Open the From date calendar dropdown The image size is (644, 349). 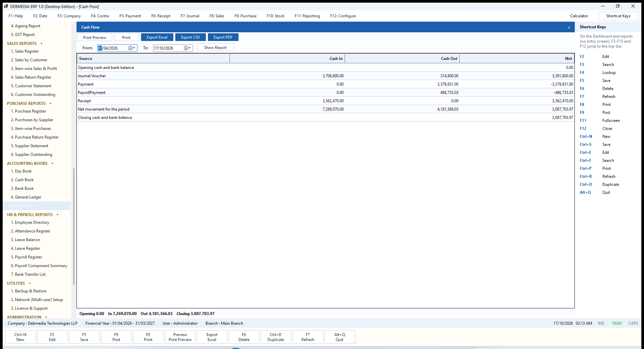[132, 48]
